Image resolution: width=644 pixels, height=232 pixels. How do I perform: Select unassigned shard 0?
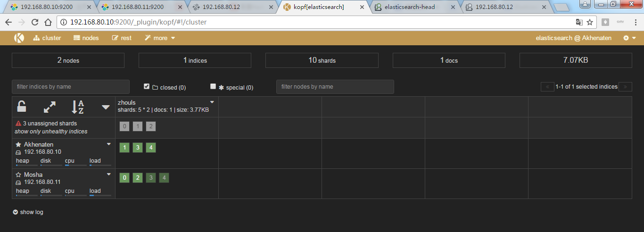[x=124, y=126]
